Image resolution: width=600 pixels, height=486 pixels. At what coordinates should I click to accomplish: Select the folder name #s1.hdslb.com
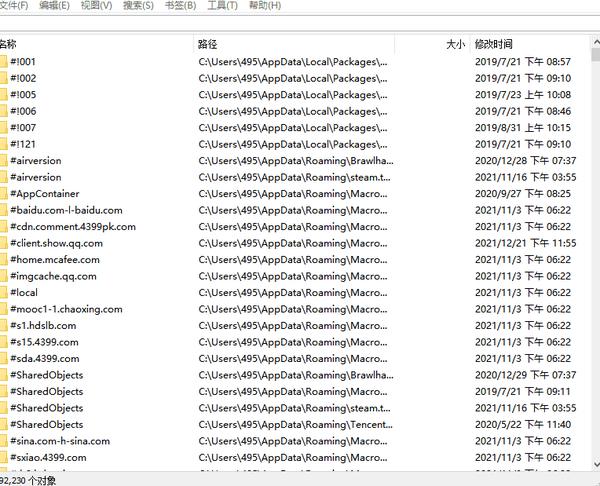click(x=43, y=325)
